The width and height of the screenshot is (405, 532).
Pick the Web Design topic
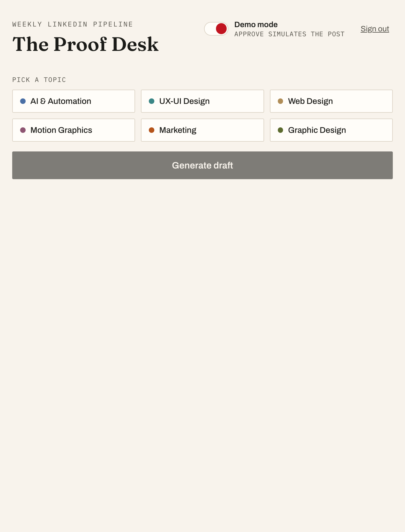(x=331, y=101)
